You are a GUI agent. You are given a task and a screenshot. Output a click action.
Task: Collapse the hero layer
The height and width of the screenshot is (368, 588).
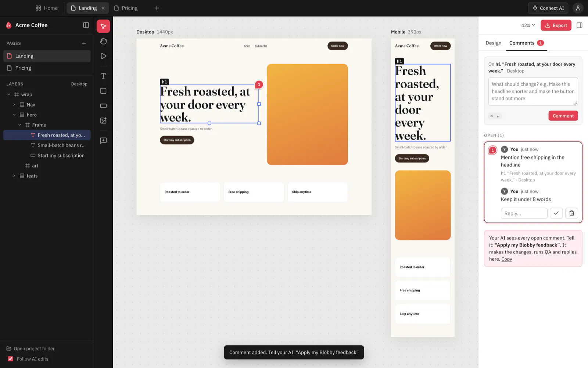tap(14, 115)
